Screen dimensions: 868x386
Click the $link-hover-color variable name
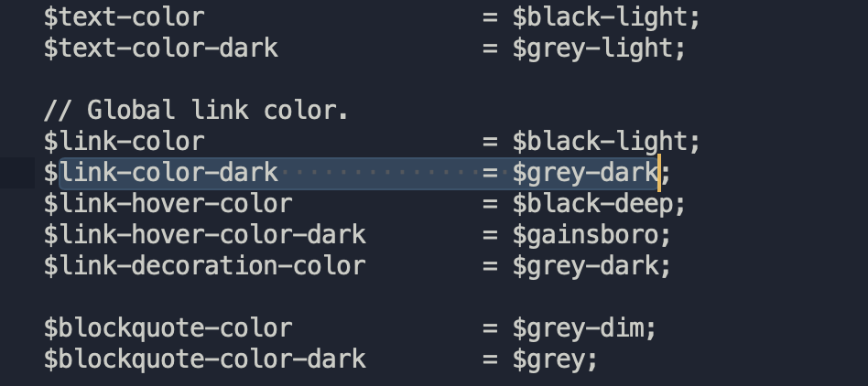(168, 204)
